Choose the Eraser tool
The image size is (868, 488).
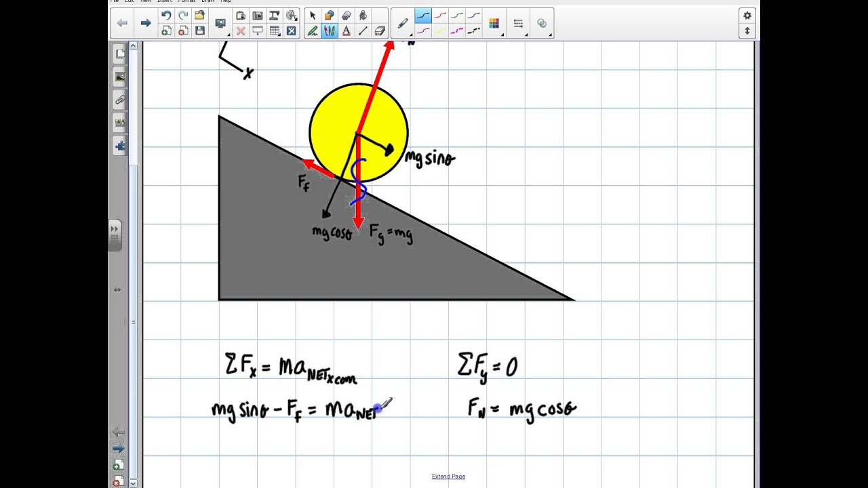pyautogui.click(x=380, y=31)
